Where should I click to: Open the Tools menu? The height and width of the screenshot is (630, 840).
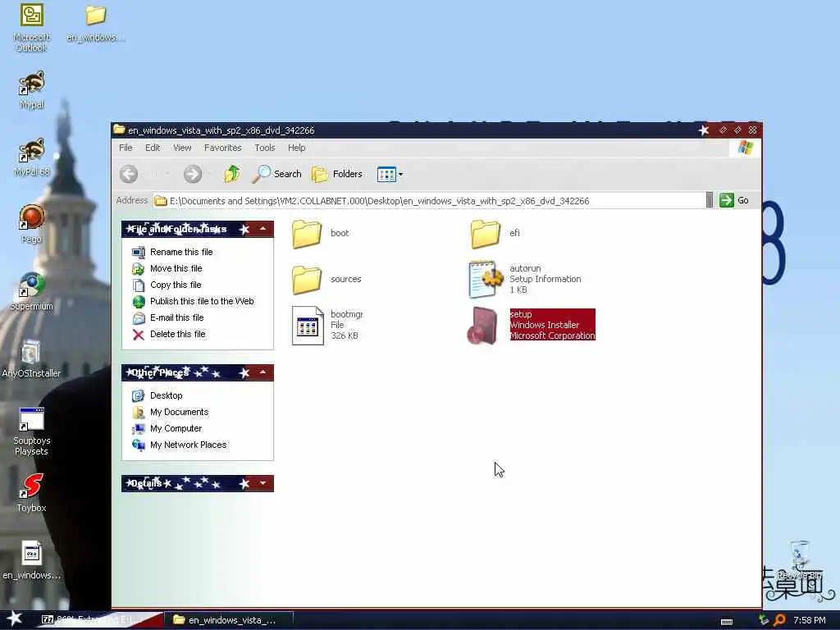coord(265,148)
